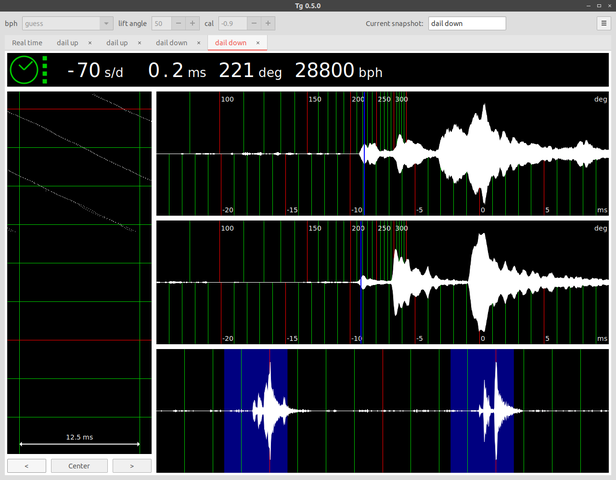The image size is (616, 480).
Task: Click the right arrow shift button
Action: pos(132,466)
